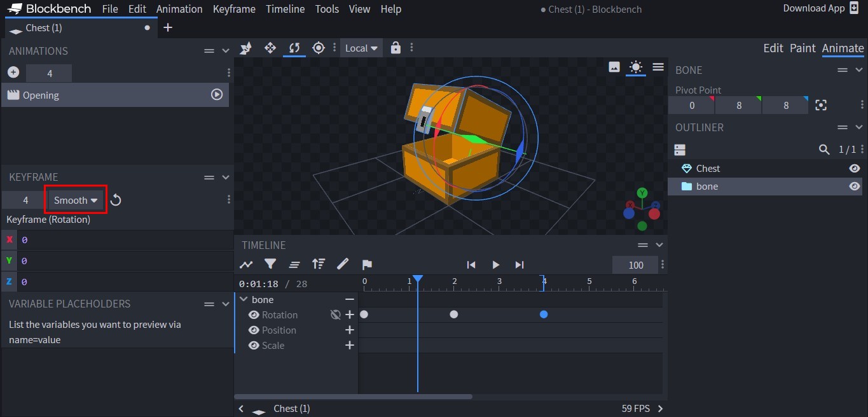Click the Pivot tool icon
Screen dimensions: 868x417
coord(319,48)
